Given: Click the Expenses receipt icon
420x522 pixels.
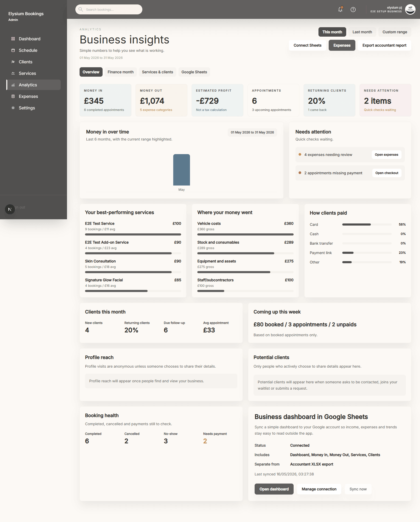Looking at the screenshot, I should click(x=13, y=96).
